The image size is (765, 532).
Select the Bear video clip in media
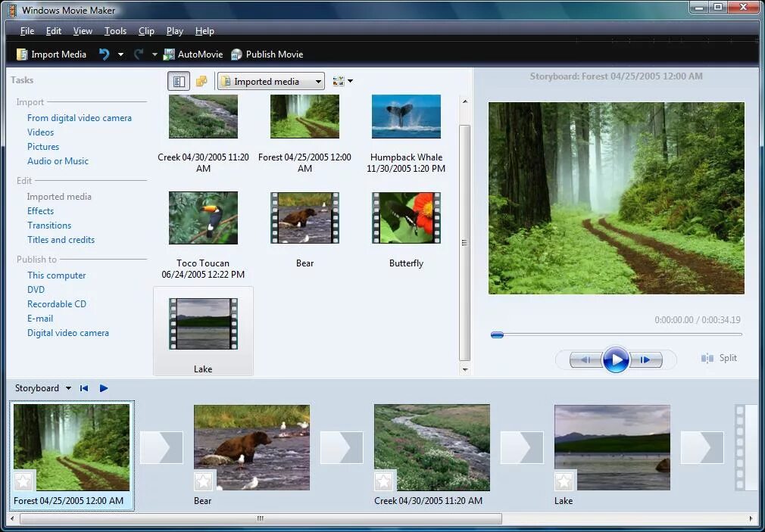coord(304,218)
